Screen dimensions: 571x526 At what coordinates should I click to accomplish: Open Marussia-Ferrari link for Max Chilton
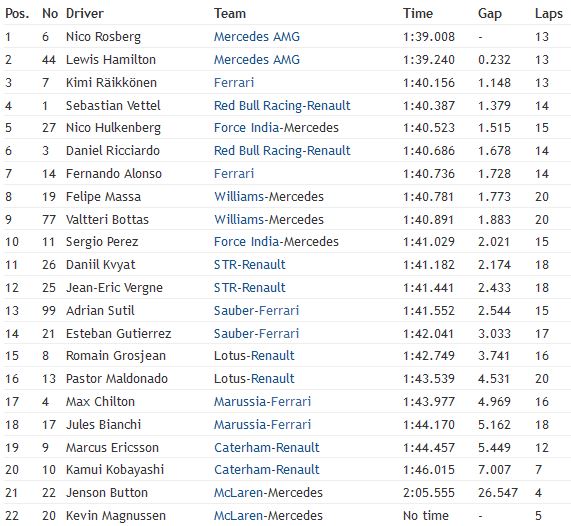[262, 402]
